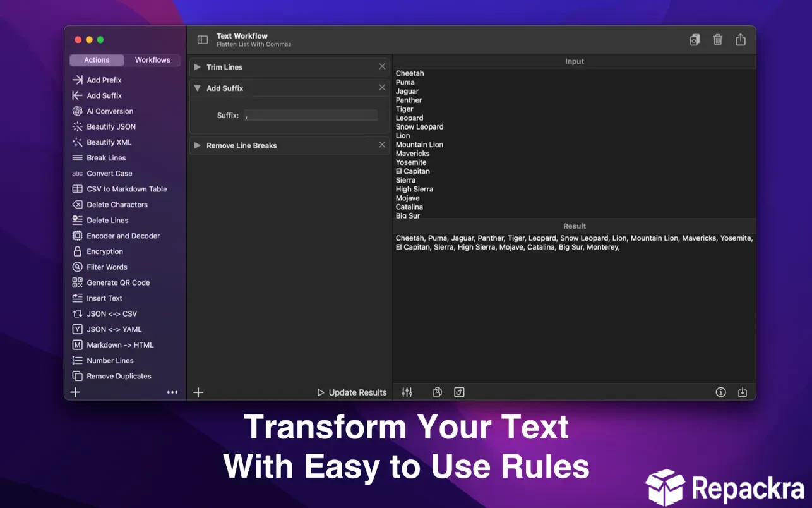Select the Remove Duplicates icon
The image size is (812, 508).
point(77,376)
